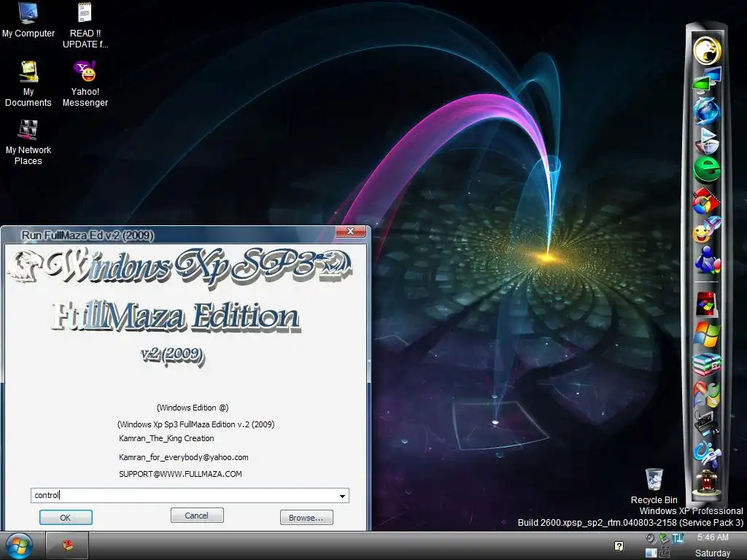This screenshot has width=747, height=560.
Task: Select the Run taskbar program button
Action: point(67,545)
